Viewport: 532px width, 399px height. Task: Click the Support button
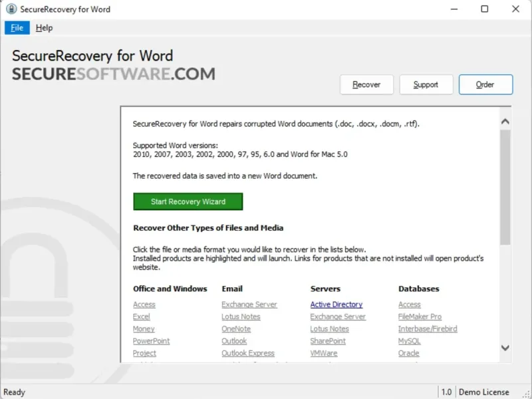coord(426,84)
